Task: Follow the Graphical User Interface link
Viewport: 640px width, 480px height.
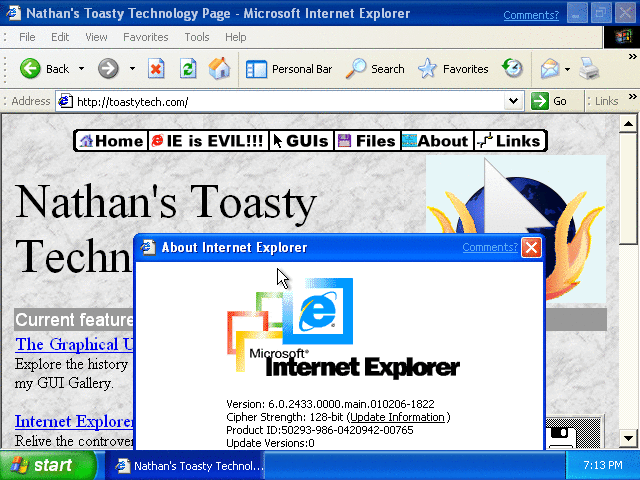Action: click(74, 344)
